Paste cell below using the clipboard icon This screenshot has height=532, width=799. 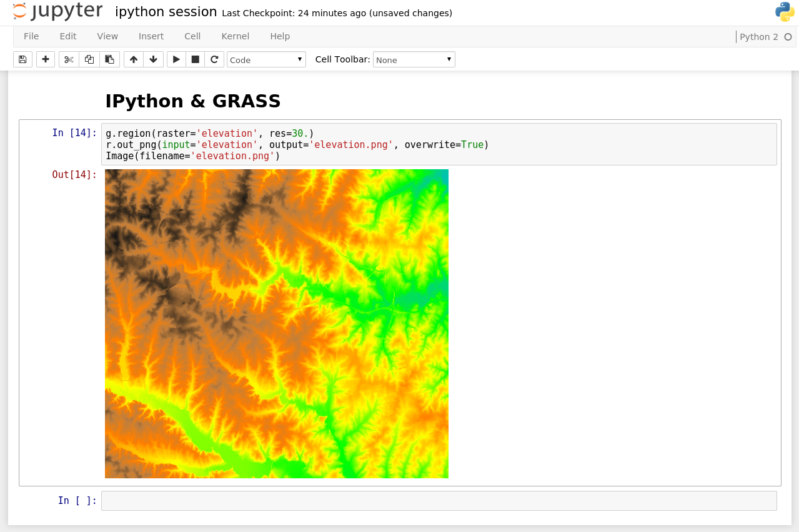109,59
